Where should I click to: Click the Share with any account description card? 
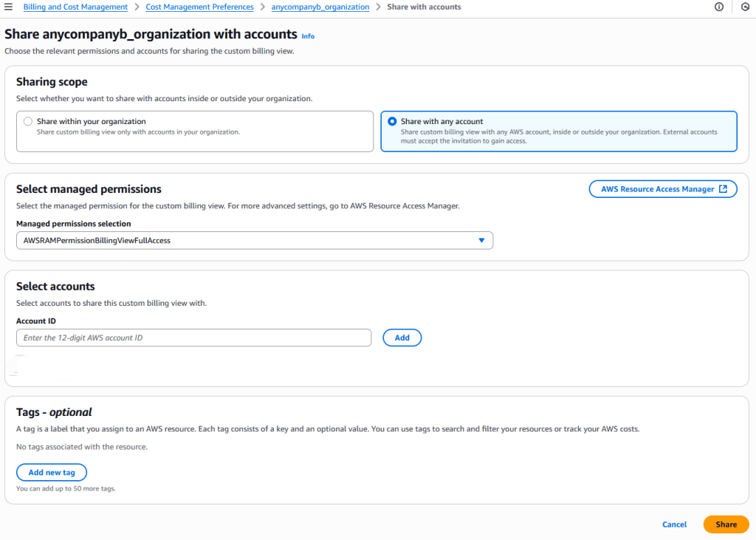click(558, 136)
